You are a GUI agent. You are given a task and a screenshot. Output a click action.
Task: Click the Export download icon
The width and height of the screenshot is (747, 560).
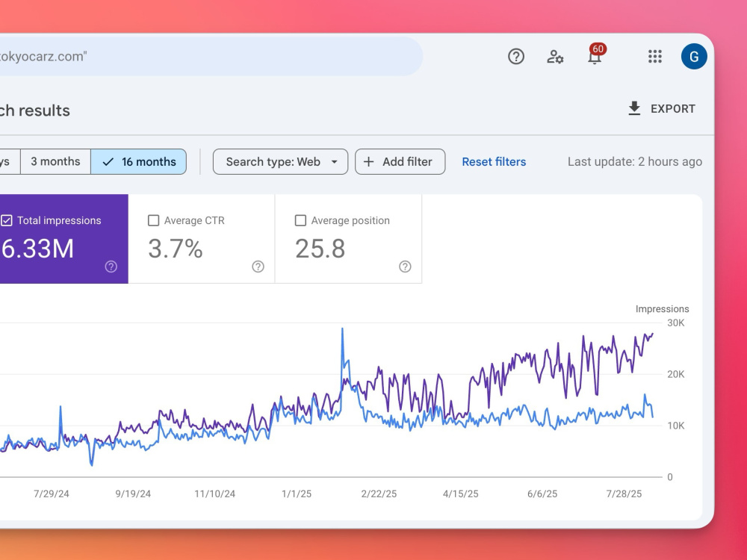(634, 108)
